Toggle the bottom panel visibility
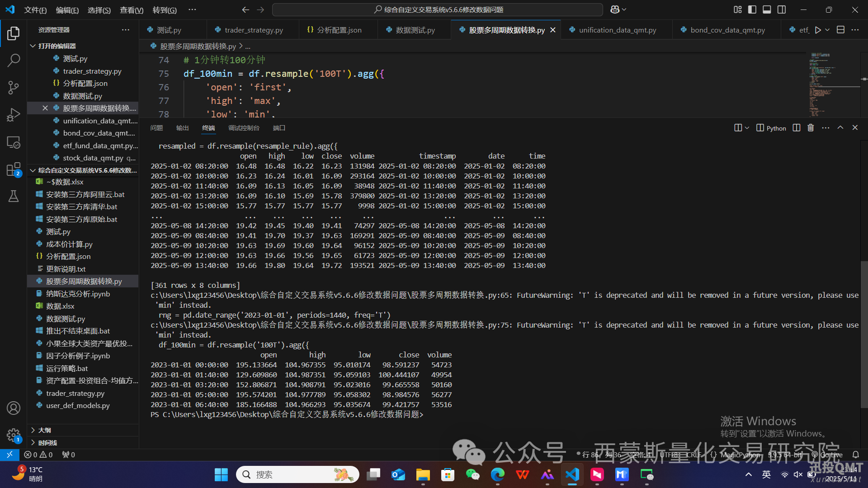The width and height of the screenshot is (868, 488). tap(767, 9)
